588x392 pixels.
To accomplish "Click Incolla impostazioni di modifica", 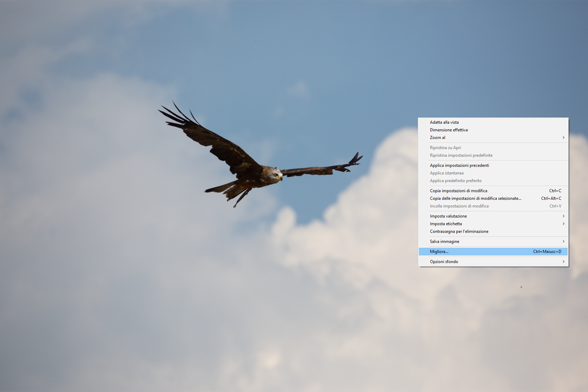I will click(459, 206).
